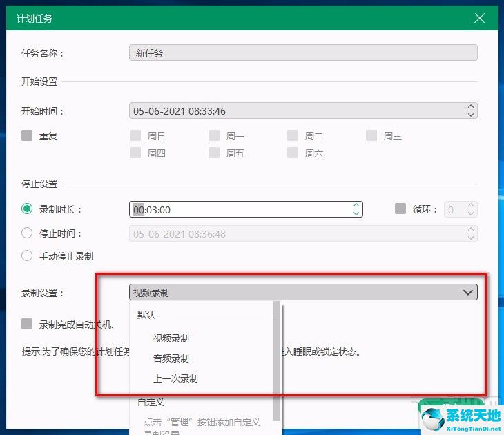Click the 录制时长 duration field
Image resolution: width=504 pixels, height=435 pixels.
(x=246, y=209)
